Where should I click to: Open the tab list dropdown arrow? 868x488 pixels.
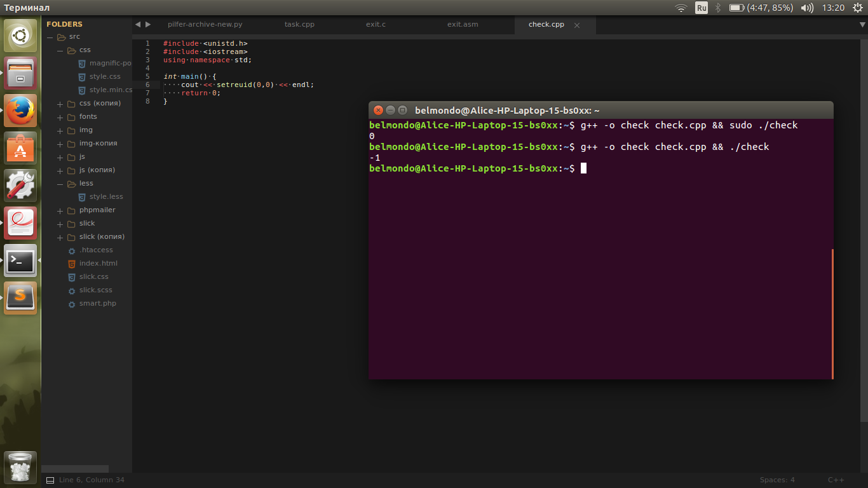pos(862,25)
